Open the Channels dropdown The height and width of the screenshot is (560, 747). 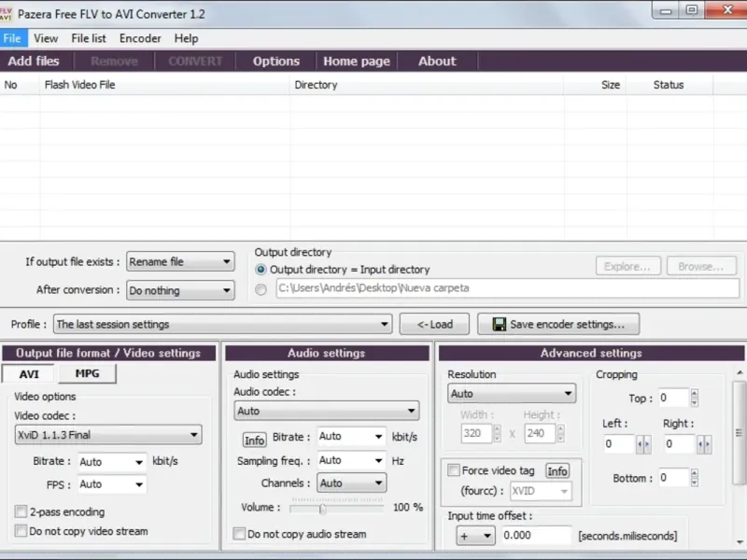click(352, 483)
